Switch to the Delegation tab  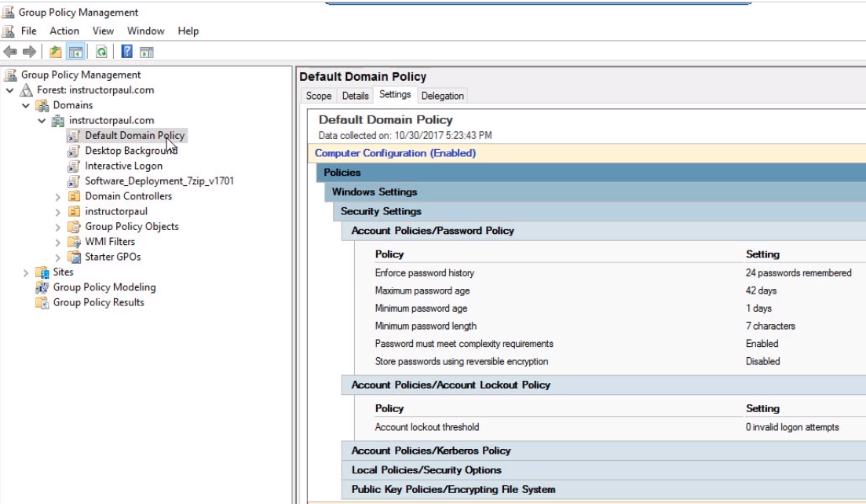pos(442,96)
